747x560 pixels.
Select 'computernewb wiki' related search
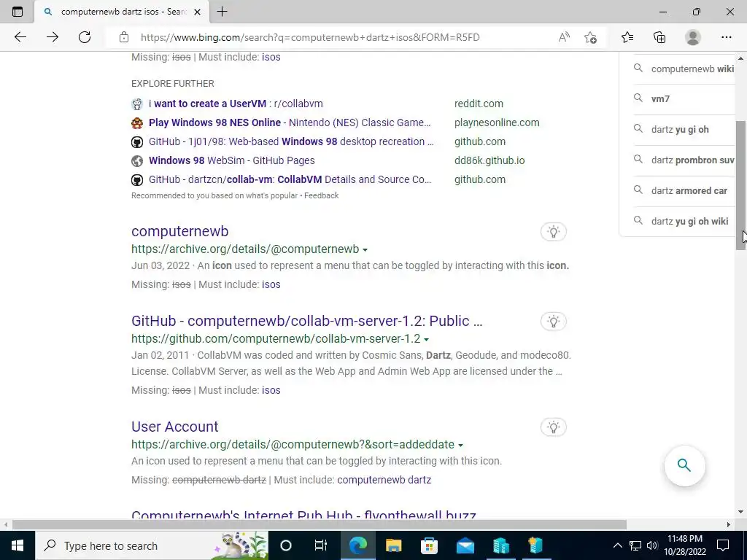click(692, 69)
